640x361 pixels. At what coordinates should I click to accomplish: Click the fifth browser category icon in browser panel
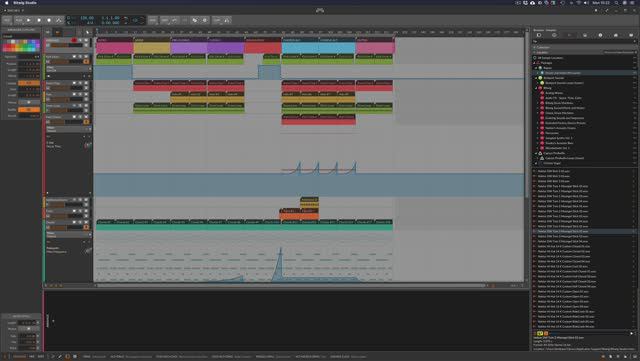coord(600,35)
